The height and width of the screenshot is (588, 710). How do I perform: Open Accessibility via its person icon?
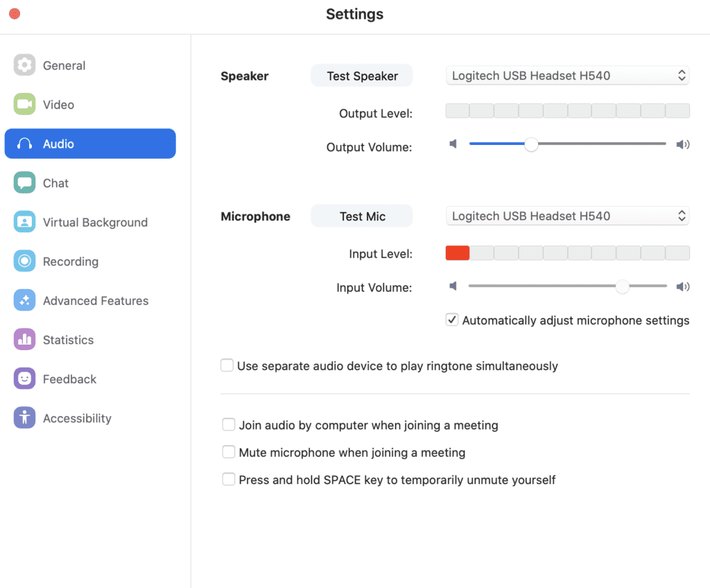pos(24,418)
